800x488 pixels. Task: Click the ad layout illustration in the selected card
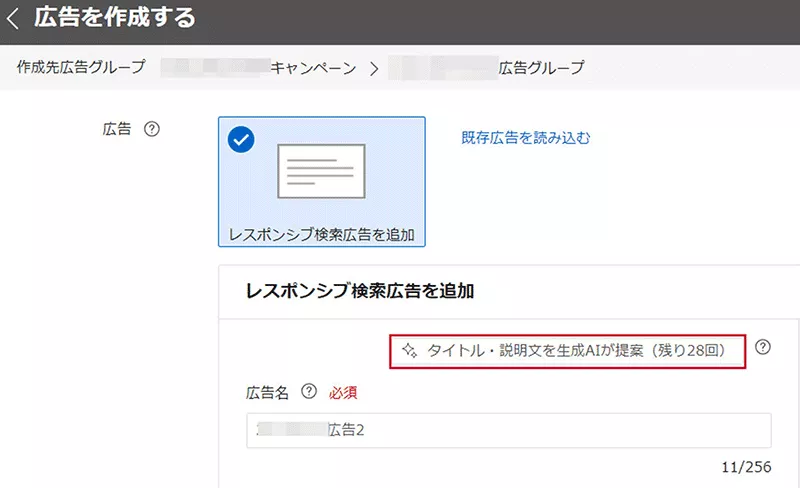(321, 169)
